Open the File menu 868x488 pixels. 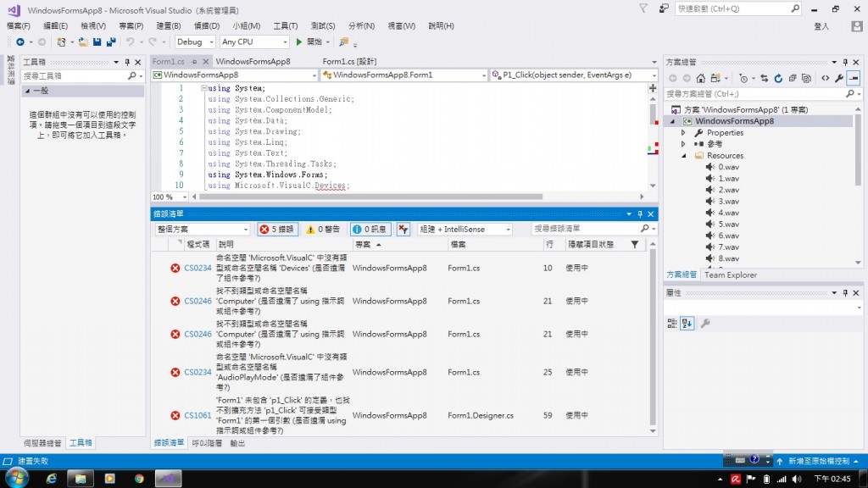[x=19, y=26]
